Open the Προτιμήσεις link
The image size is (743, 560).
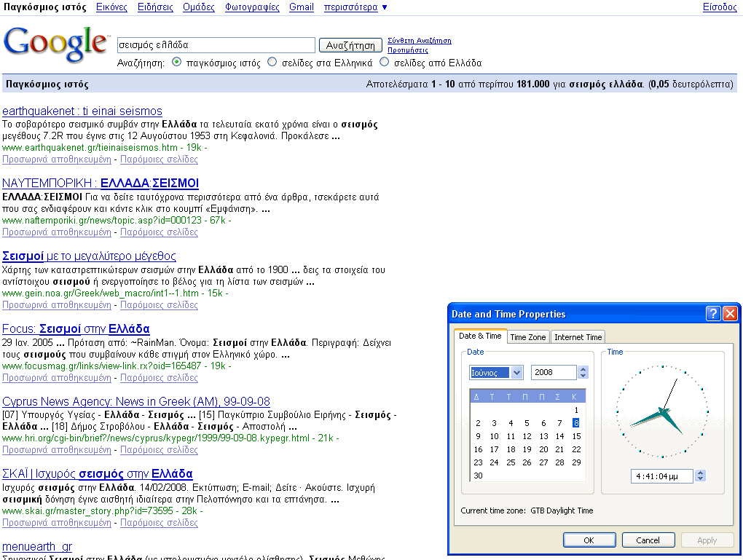[x=407, y=50]
